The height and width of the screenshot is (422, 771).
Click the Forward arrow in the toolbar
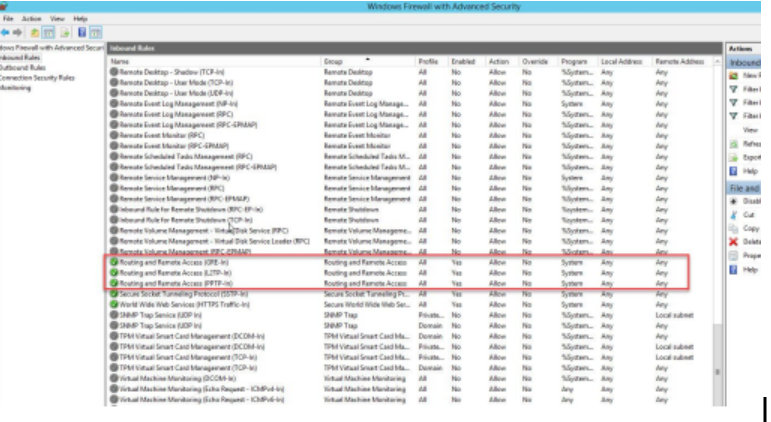19,33
